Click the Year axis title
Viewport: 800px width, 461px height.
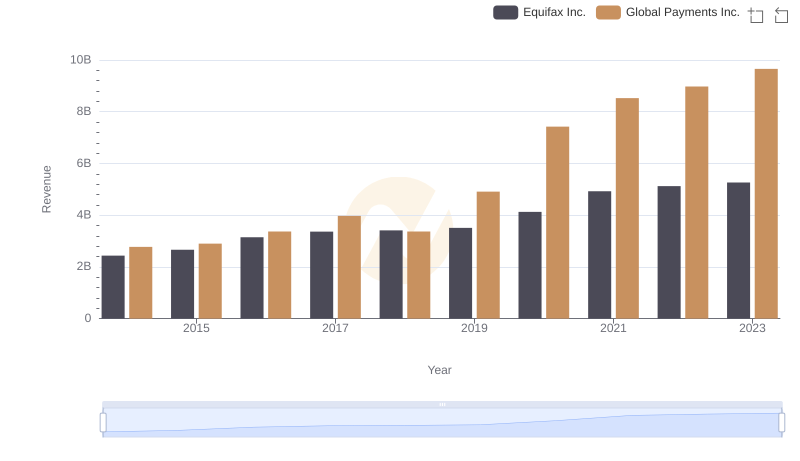click(x=439, y=370)
